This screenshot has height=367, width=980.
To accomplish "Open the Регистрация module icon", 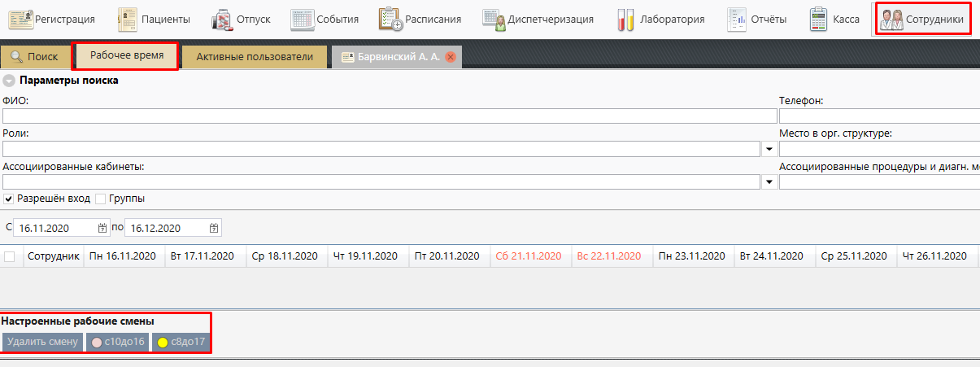I will tap(20, 20).
